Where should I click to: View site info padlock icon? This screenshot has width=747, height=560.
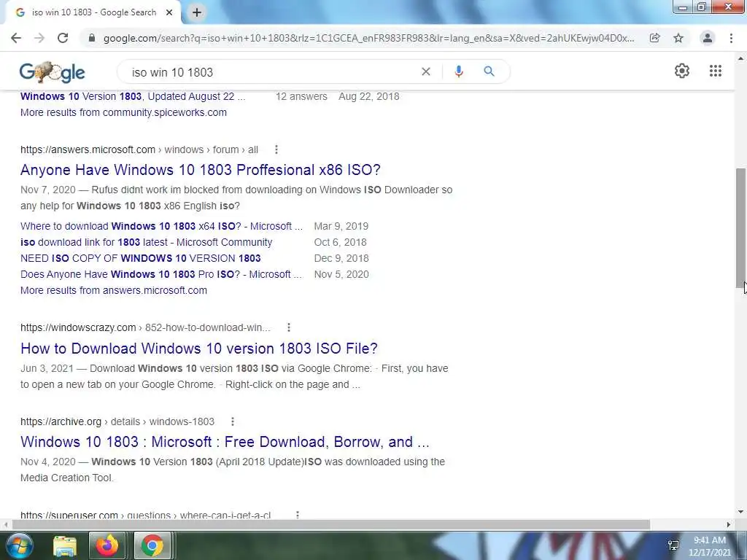(92, 38)
